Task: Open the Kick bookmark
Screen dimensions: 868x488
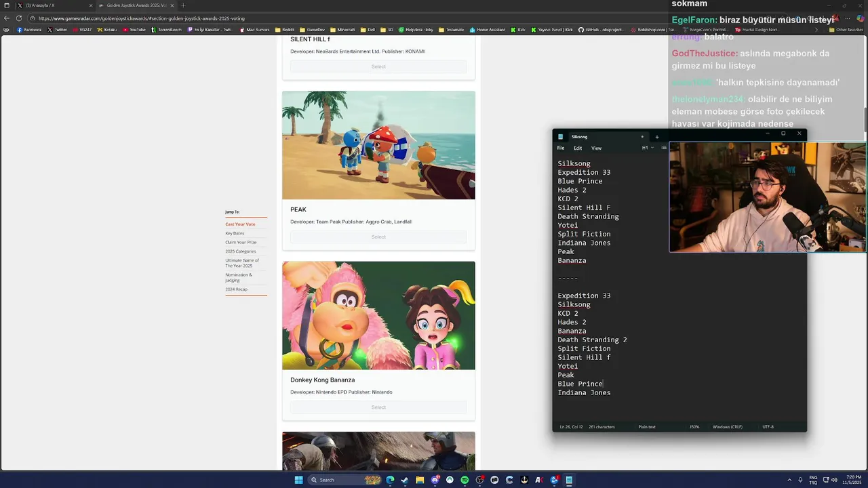Action: [518, 30]
